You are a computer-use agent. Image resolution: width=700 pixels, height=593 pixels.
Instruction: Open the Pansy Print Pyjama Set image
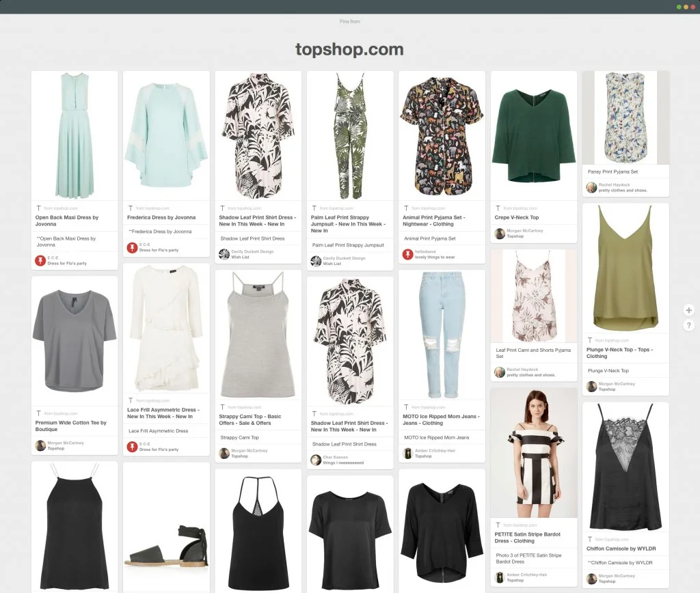tap(625, 118)
